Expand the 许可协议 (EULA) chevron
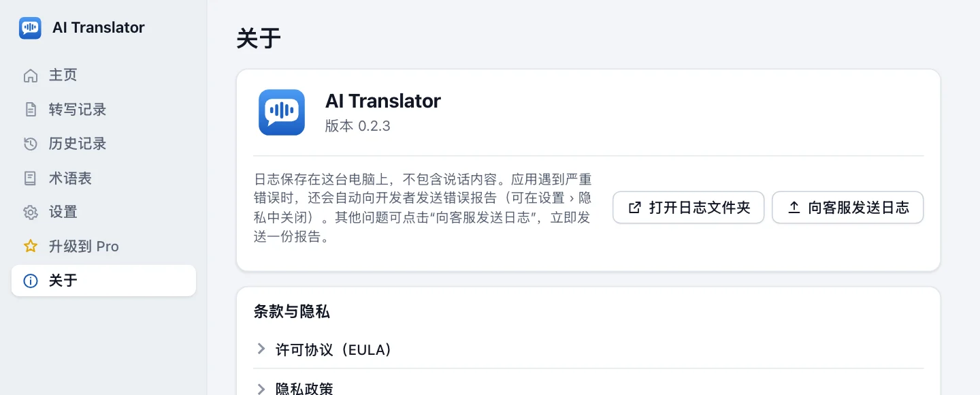The image size is (980, 395). [x=261, y=349]
